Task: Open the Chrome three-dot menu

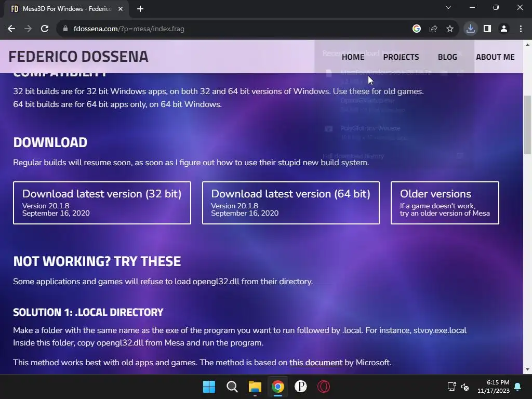Action: click(521, 29)
